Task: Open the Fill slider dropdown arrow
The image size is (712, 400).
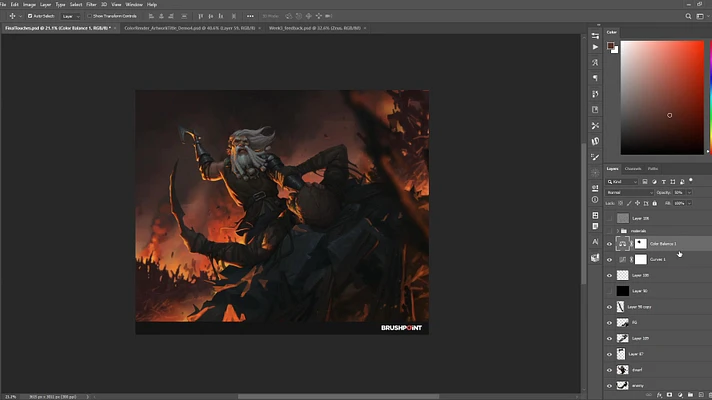Action: click(689, 203)
